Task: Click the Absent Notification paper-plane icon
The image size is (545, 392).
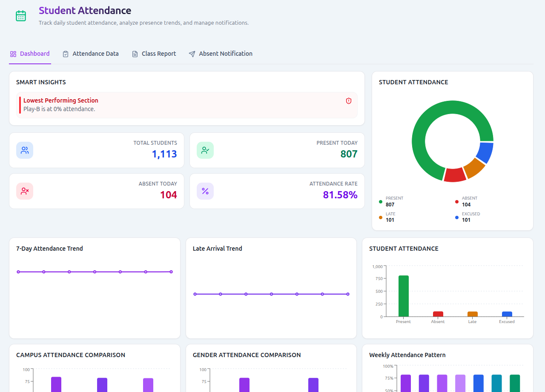Action: click(x=192, y=54)
